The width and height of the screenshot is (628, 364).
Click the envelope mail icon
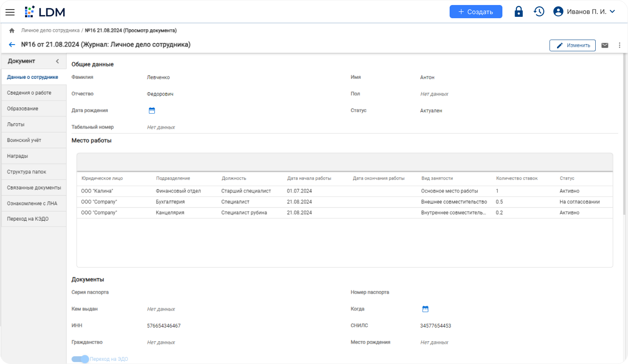click(x=605, y=45)
